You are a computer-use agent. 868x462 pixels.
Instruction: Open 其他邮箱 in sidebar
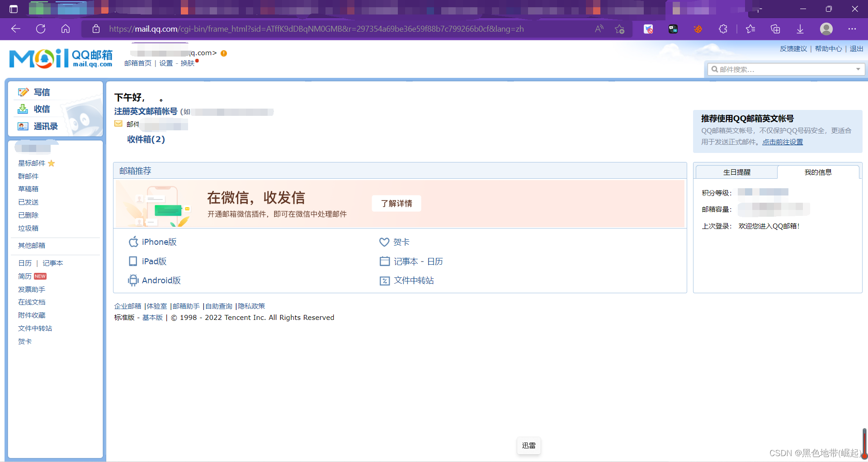click(32, 246)
